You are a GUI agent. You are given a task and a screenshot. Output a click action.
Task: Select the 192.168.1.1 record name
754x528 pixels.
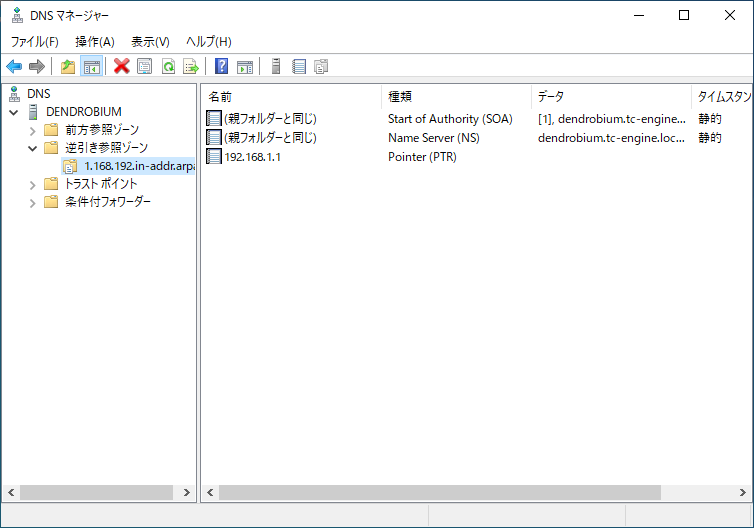tap(252, 157)
